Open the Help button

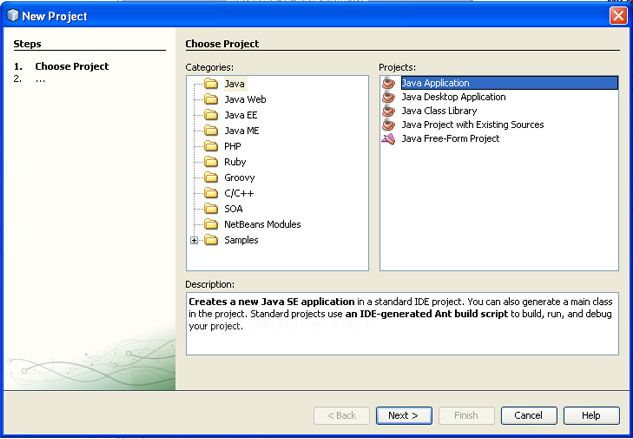tap(591, 416)
